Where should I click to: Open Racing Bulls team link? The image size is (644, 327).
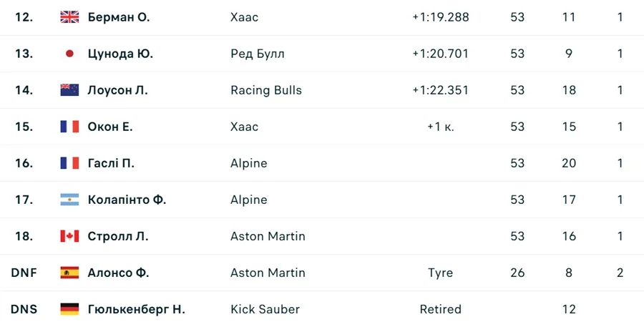pos(266,90)
